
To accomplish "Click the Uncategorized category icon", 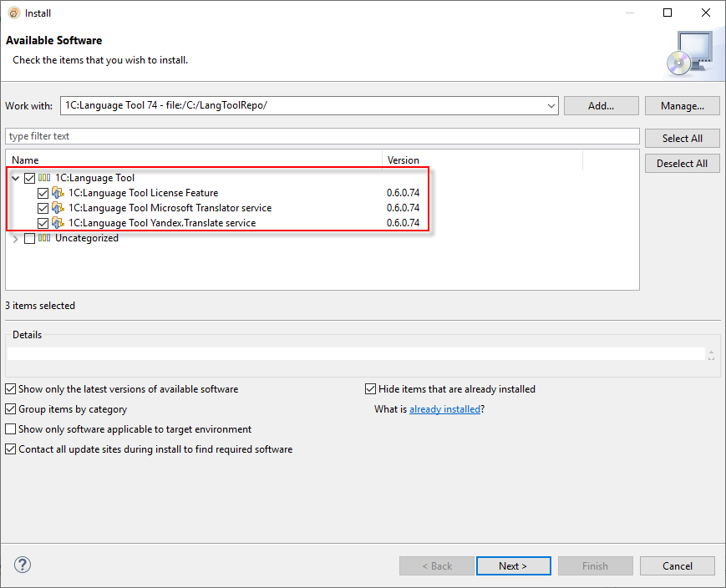I will (x=44, y=239).
